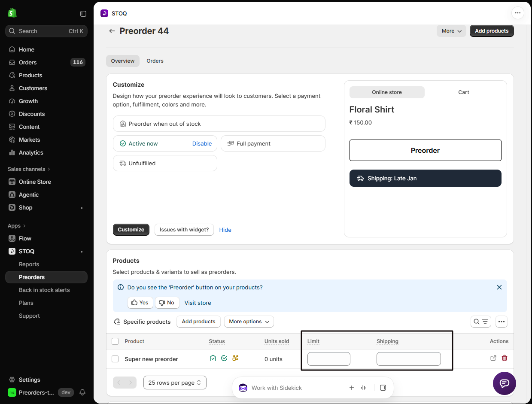Open the More dropdown near Add products
The height and width of the screenshot is (404, 532).
451,31
